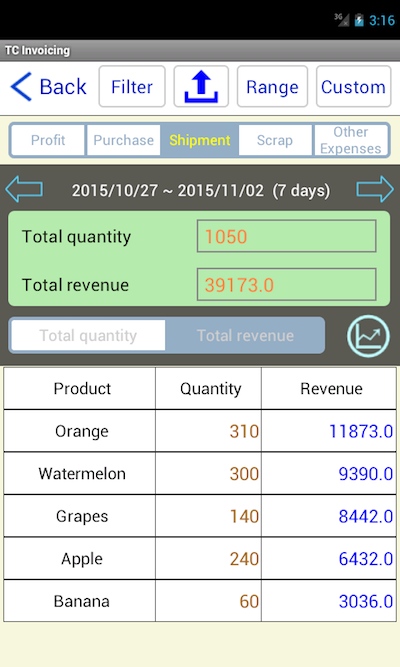Sort by the Revenue column header
This screenshot has height=667, width=400.
[329, 388]
